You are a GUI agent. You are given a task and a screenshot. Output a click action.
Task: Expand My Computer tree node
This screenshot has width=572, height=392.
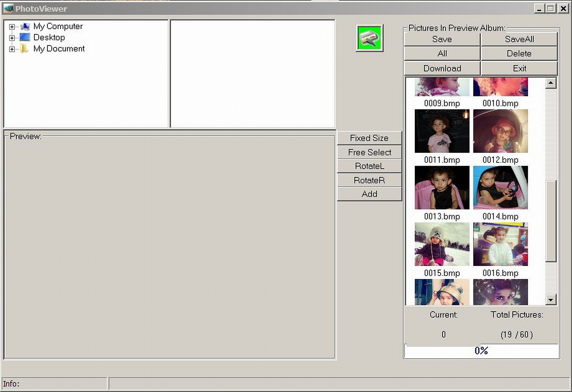tap(11, 26)
